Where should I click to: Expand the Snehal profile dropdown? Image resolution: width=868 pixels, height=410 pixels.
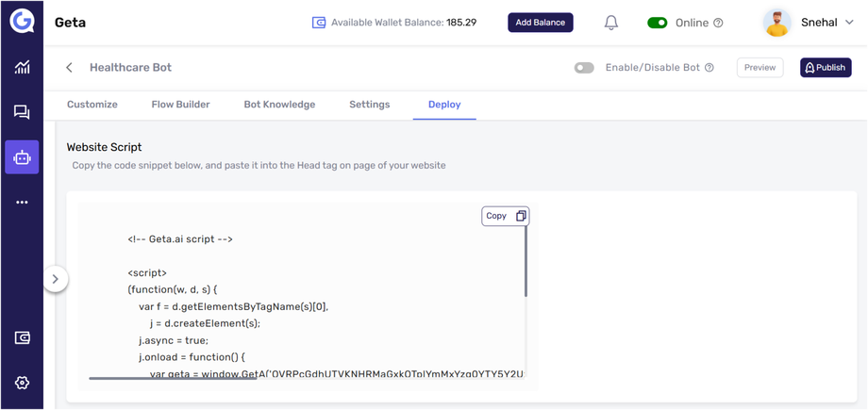coord(849,23)
